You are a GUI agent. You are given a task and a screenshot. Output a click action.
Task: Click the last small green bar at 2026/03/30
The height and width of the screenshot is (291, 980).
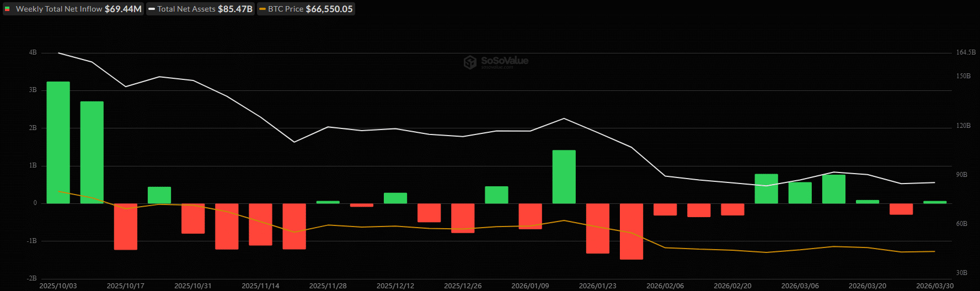pyautogui.click(x=935, y=202)
